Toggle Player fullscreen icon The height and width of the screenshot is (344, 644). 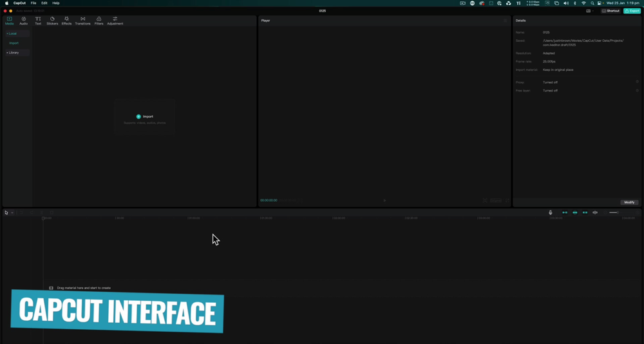[x=507, y=200]
